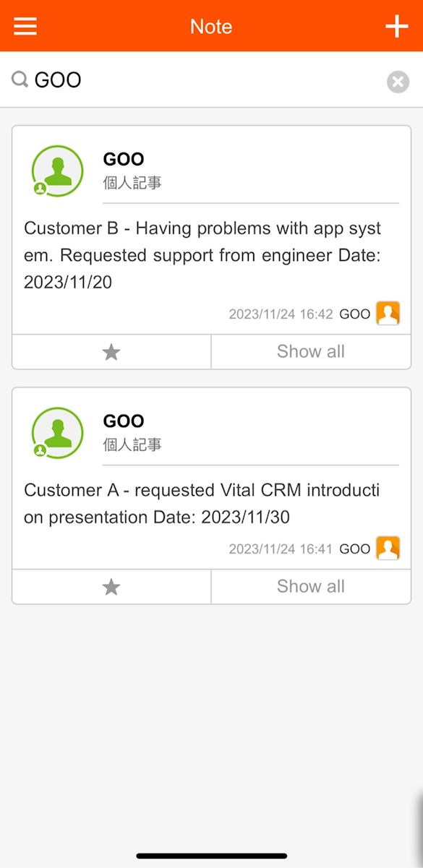Tap orange user icon on Customer B note
Image resolution: width=423 pixels, height=868 pixels.
(388, 313)
